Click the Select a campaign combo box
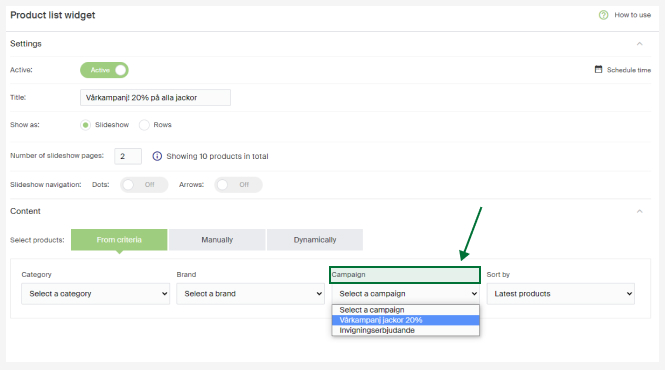Image resolution: width=665 pixels, height=370 pixels. 406,294
